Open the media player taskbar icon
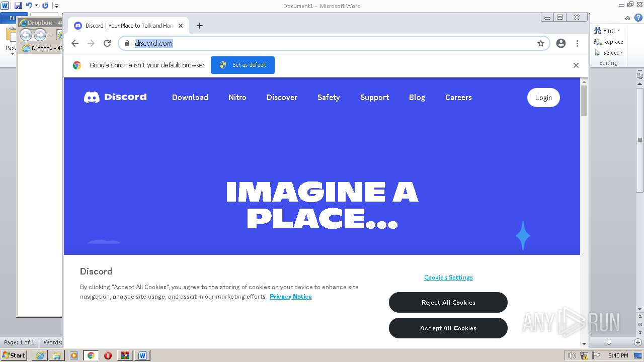 click(74, 355)
